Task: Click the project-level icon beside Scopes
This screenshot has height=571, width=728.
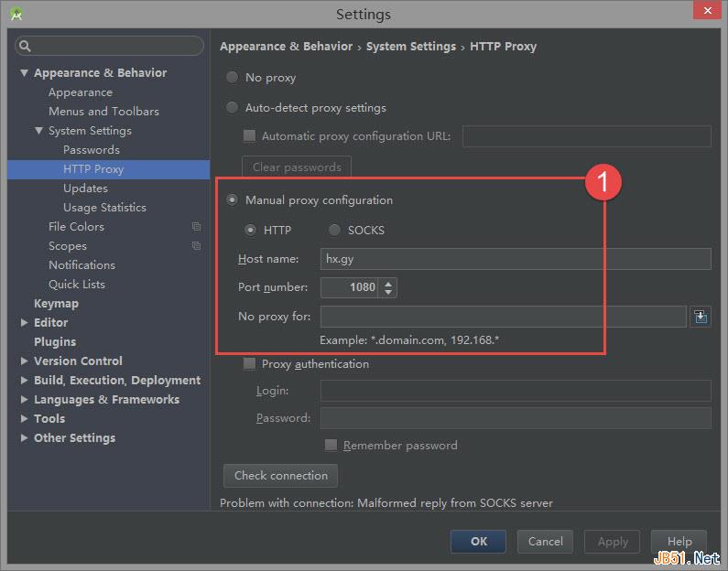Action: tap(196, 246)
